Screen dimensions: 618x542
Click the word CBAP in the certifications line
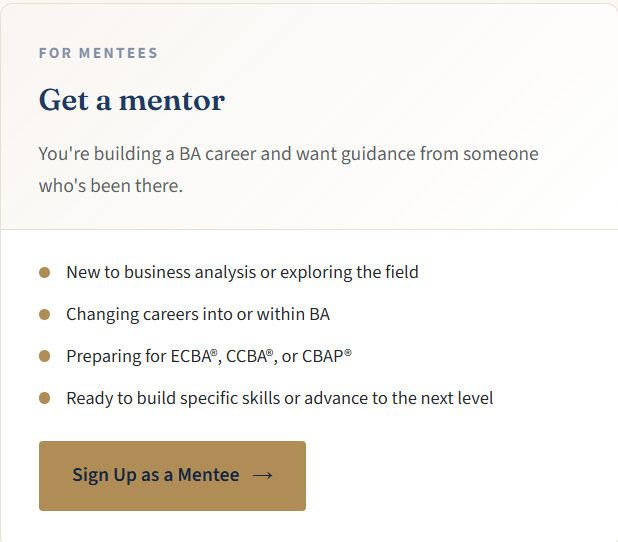point(323,356)
